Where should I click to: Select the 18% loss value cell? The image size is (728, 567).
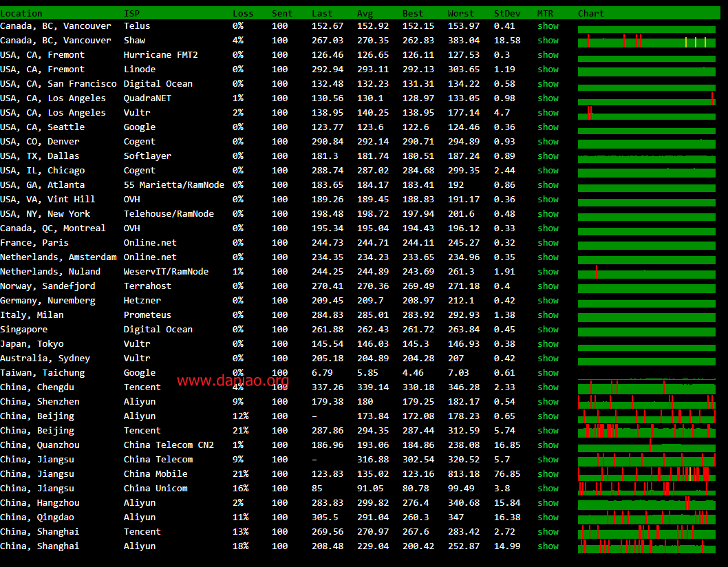(x=241, y=546)
